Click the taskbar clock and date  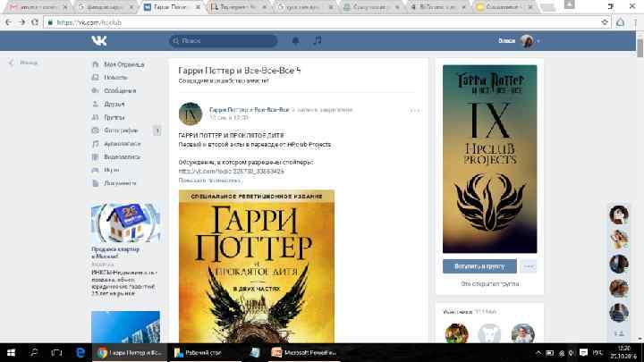(624, 352)
